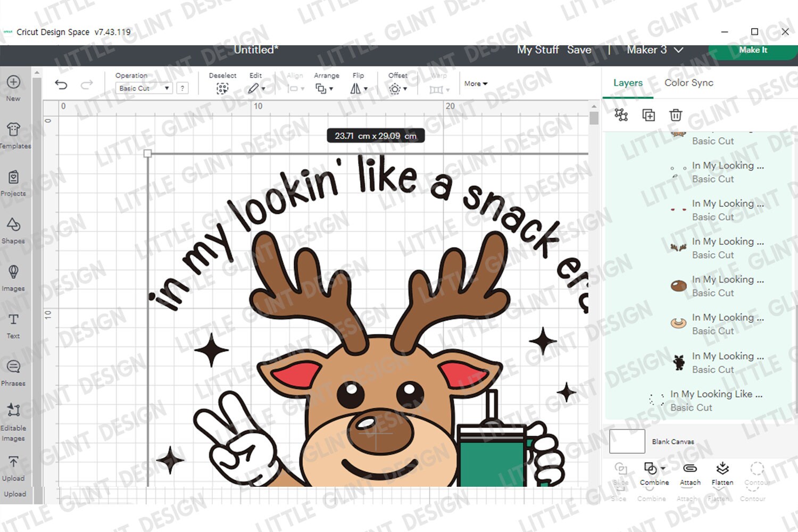
Task: Flatten the selected layers
Action: [x=722, y=473]
